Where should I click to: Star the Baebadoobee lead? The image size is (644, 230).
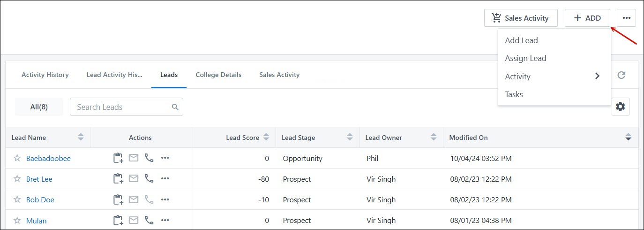point(17,158)
